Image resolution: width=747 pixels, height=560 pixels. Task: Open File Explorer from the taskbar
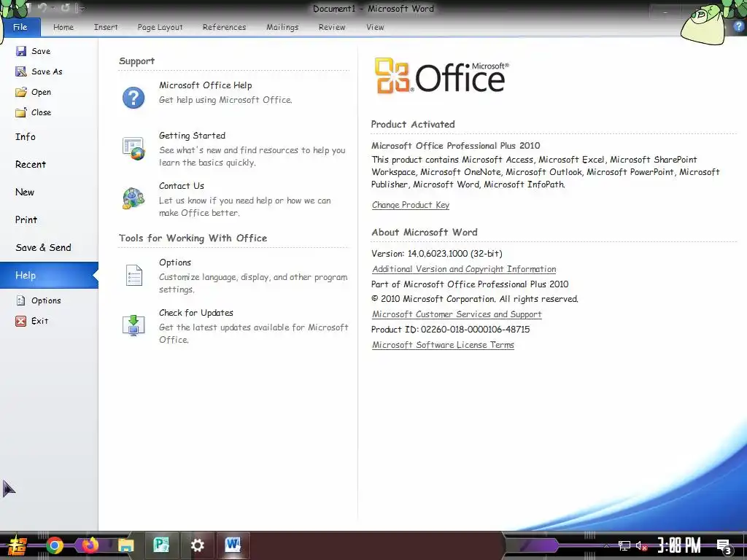(125, 545)
